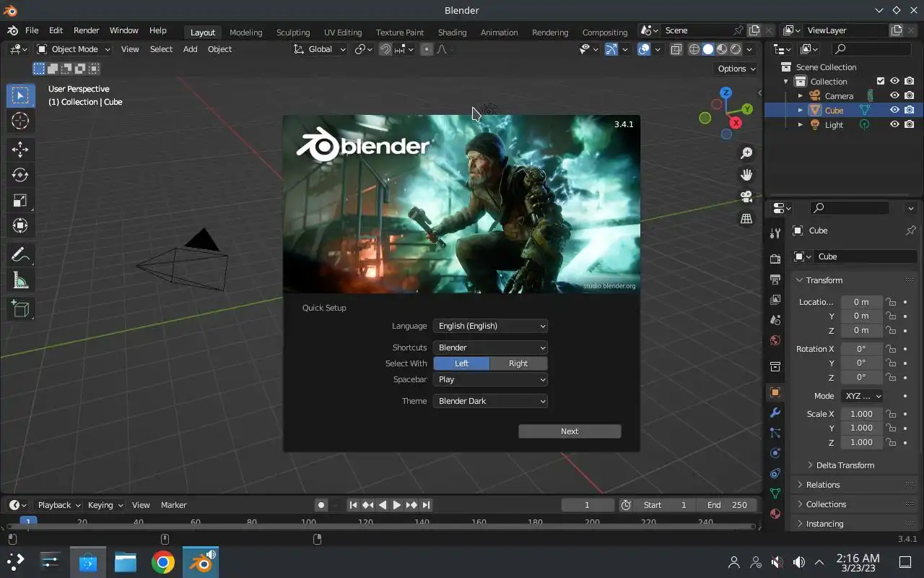Hide the Cube in viewport
924x578 pixels.
click(894, 110)
